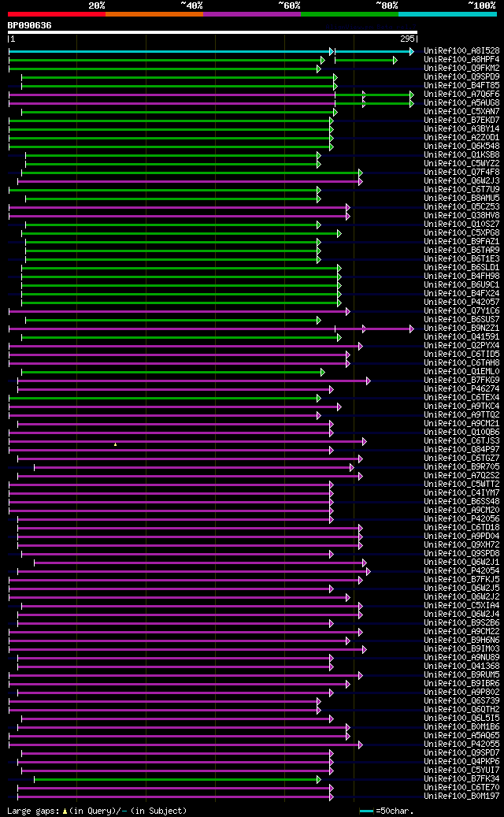Select the UniRef100_C5XPG8 label
The width and height of the screenshot is (504, 817).
click(x=461, y=233)
